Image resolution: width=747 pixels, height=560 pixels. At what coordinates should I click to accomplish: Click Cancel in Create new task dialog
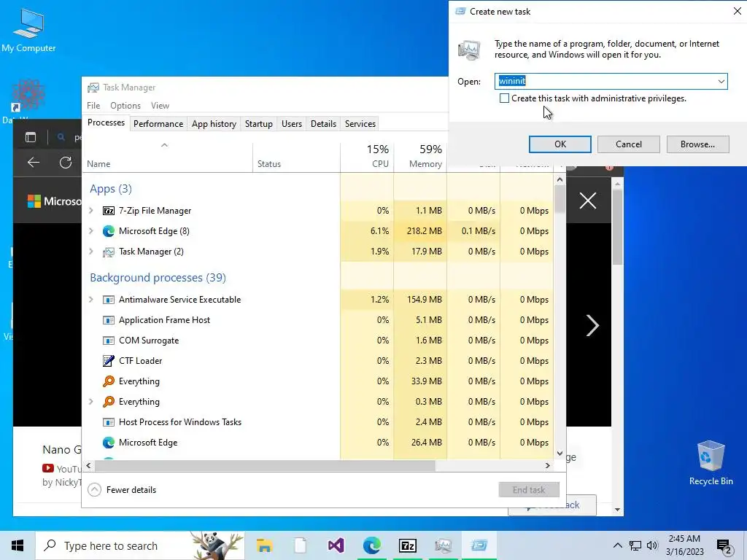tap(628, 144)
